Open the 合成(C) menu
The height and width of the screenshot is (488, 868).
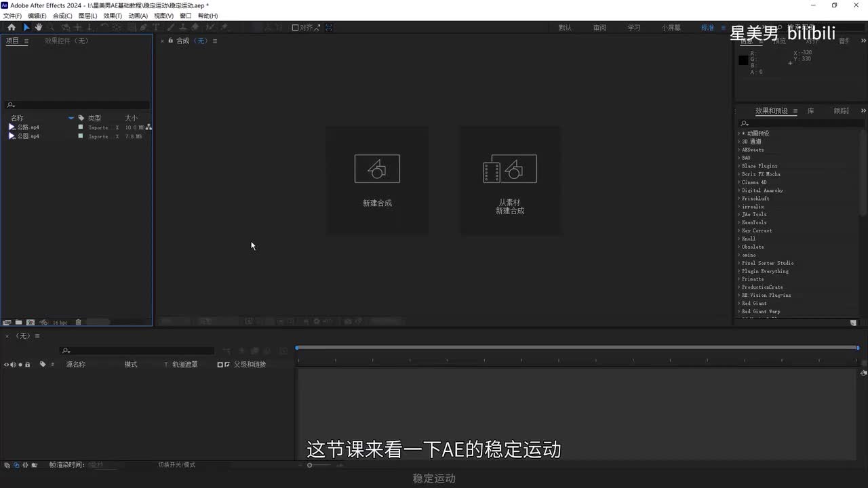tap(62, 16)
